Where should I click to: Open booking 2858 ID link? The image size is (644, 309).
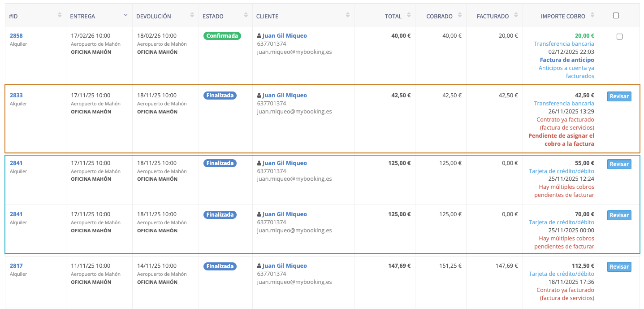coord(16,36)
